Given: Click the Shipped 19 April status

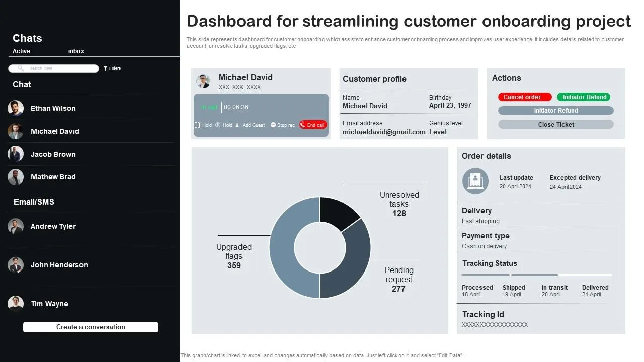Looking at the screenshot, I should coord(514,291).
